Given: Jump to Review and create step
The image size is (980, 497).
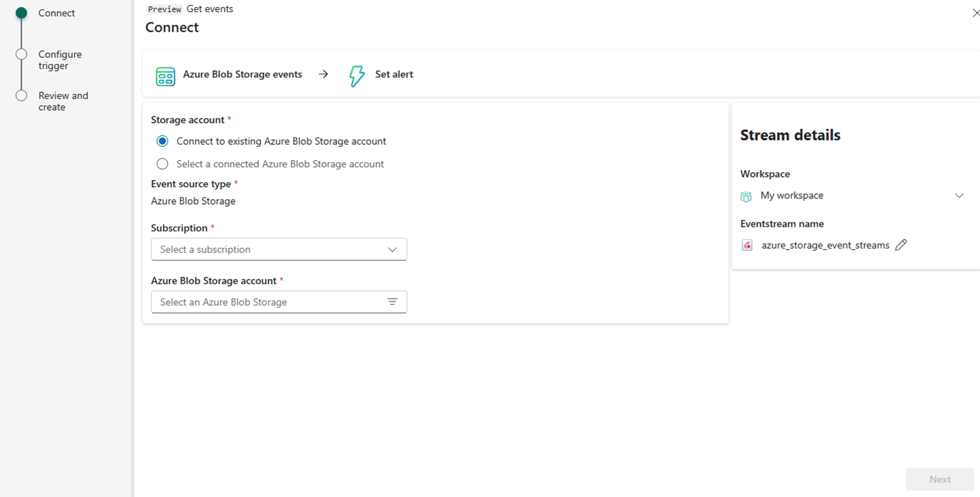Looking at the screenshot, I should [x=63, y=101].
